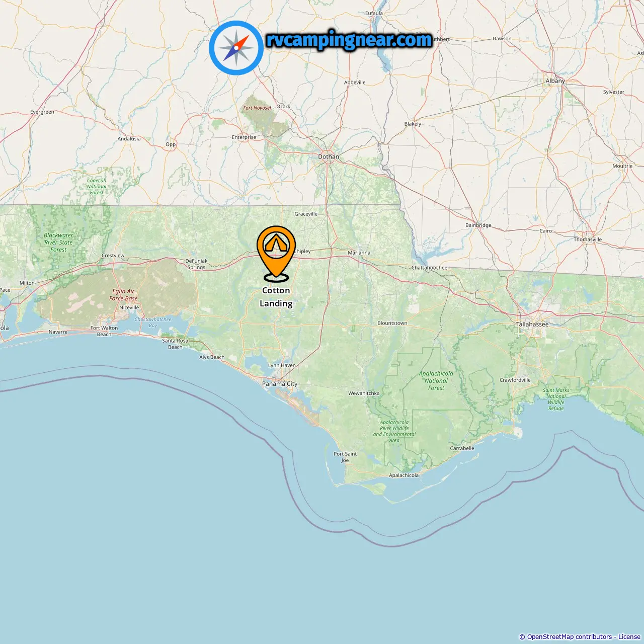Click the Bainbridge town label

pos(478,225)
